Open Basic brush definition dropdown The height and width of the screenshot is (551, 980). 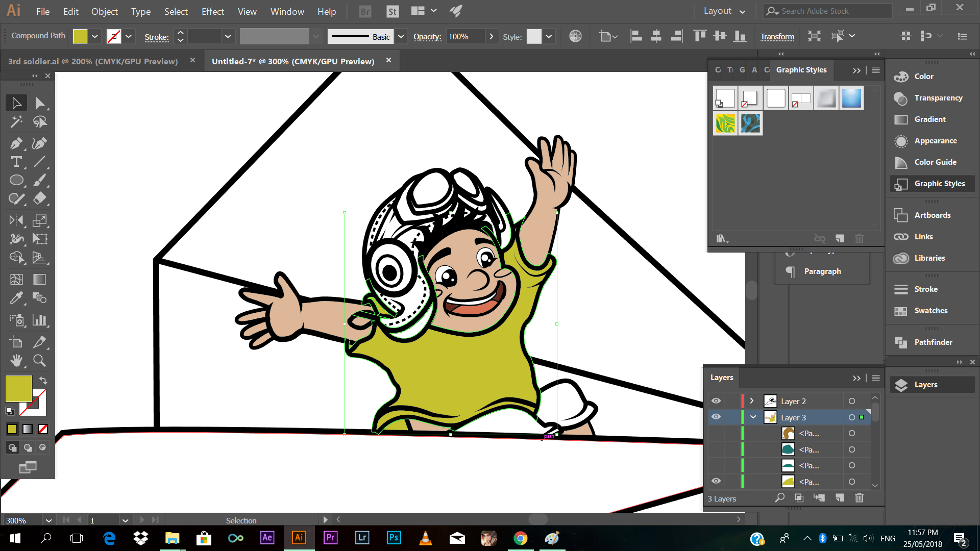[401, 36]
